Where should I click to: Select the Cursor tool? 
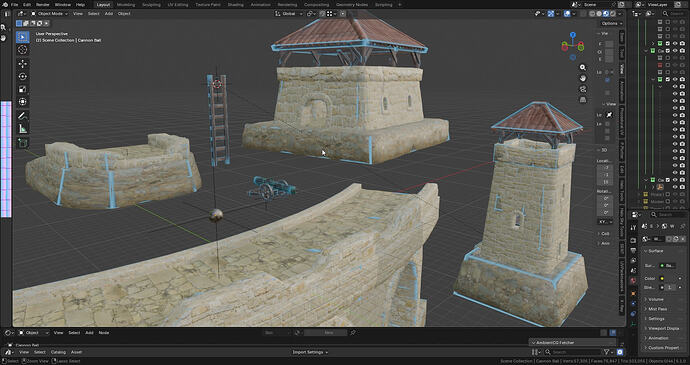point(22,50)
